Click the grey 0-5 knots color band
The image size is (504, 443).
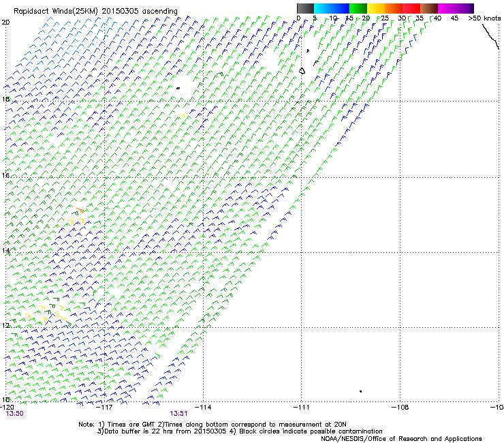pos(305,8)
